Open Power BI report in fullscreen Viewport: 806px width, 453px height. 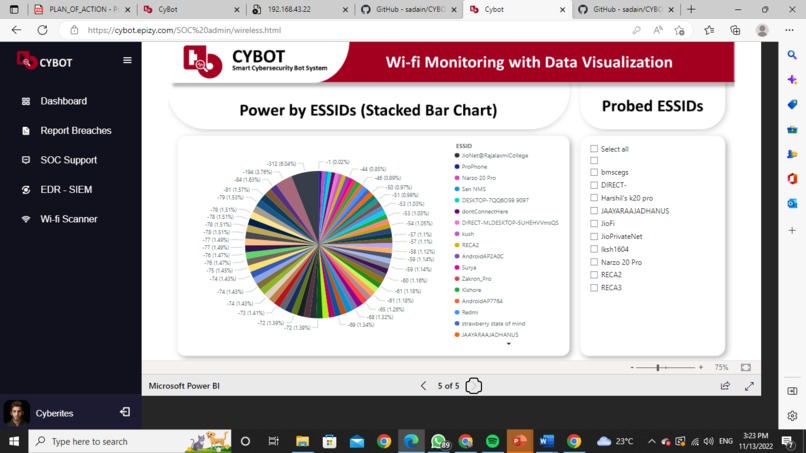(x=749, y=386)
